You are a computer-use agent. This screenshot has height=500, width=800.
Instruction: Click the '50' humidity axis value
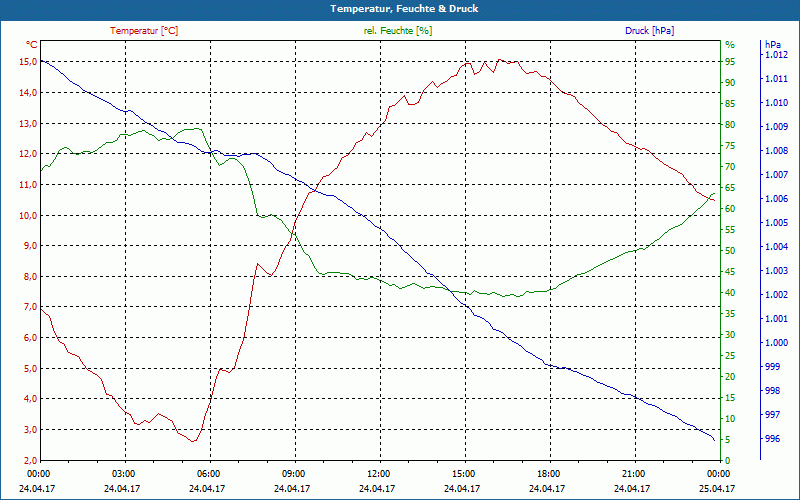[x=730, y=251]
